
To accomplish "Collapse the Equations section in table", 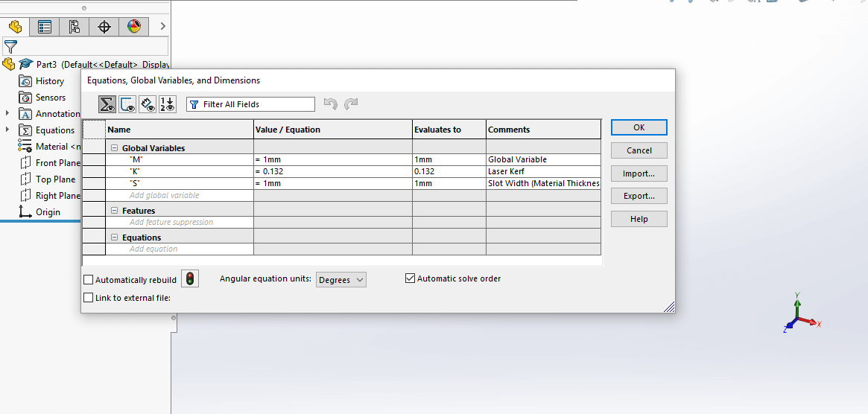I will [115, 238].
